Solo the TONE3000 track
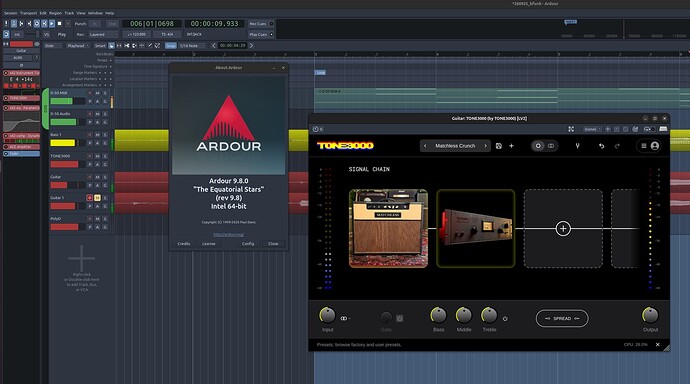This screenshot has width=690, height=384. point(105,156)
